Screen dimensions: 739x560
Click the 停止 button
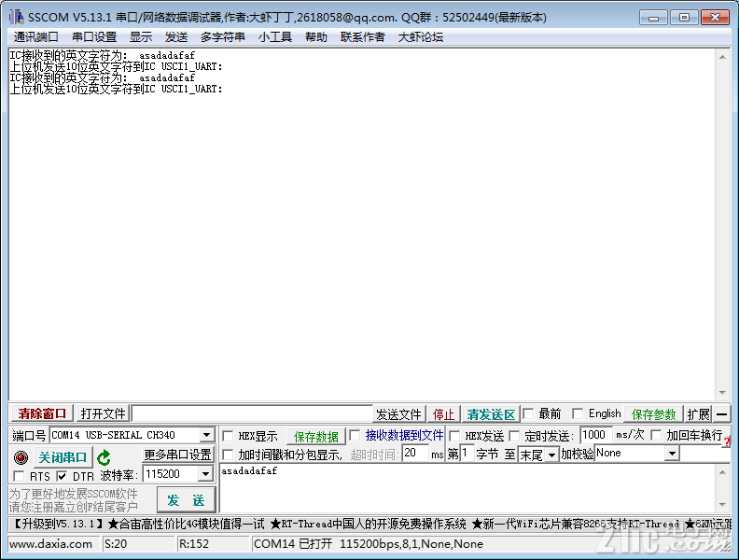click(443, 414)
